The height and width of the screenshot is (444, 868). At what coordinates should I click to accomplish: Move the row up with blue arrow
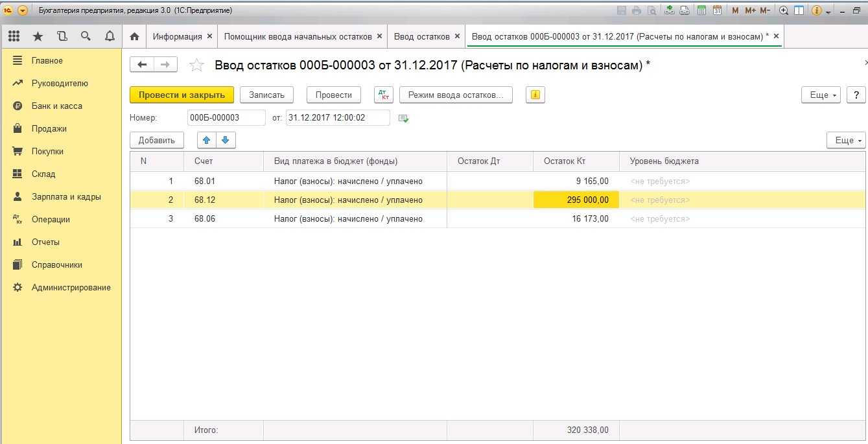click(207, 140)
